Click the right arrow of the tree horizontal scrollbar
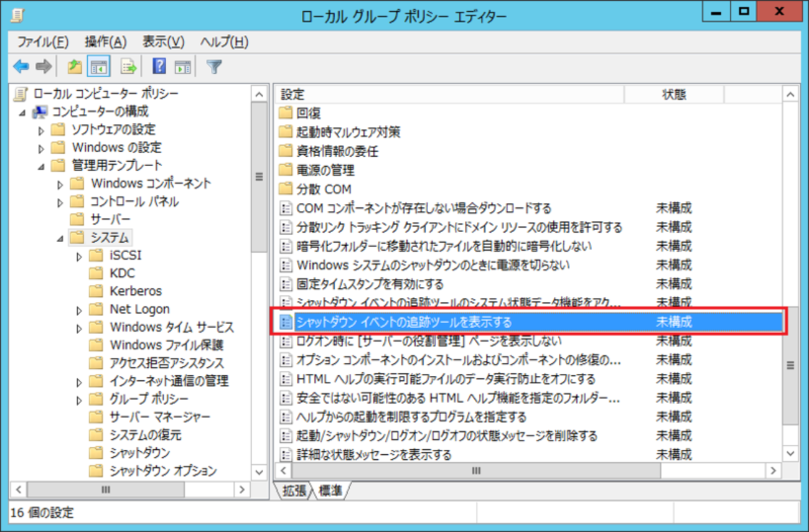The width and height of the screenshot is (809, 532). pos(242,490)
